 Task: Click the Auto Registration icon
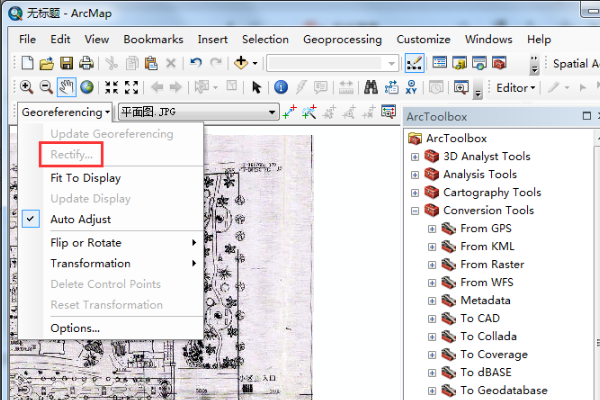point(309,112)
